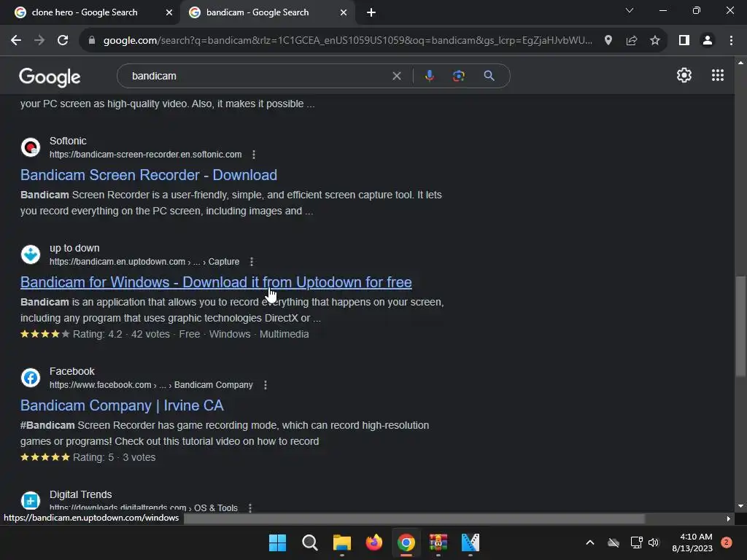Reload the current page

(63, 41)
